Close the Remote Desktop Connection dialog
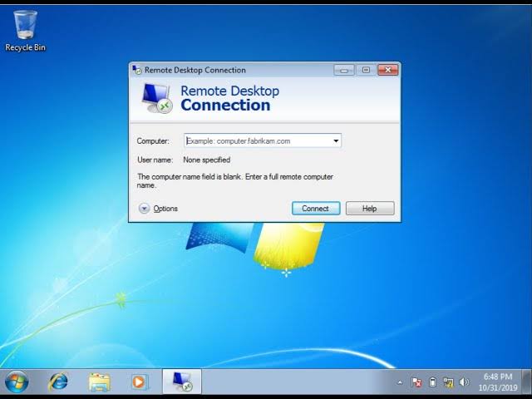532x399 pixels. click(387, 70)
